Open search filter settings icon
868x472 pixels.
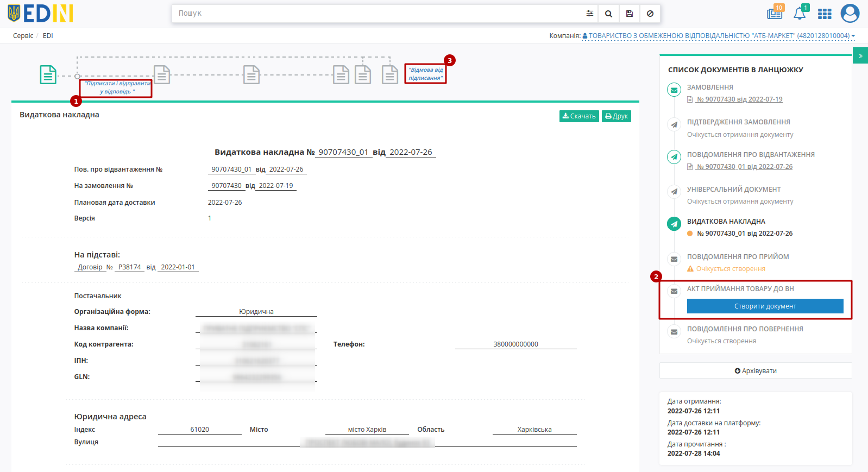pyautogui.click(x=589, y=14)
